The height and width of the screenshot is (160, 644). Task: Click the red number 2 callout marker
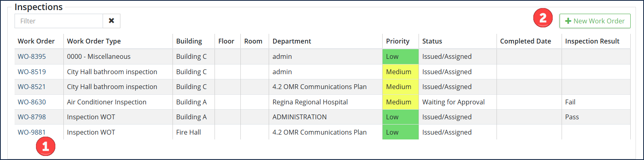(543, 18)
